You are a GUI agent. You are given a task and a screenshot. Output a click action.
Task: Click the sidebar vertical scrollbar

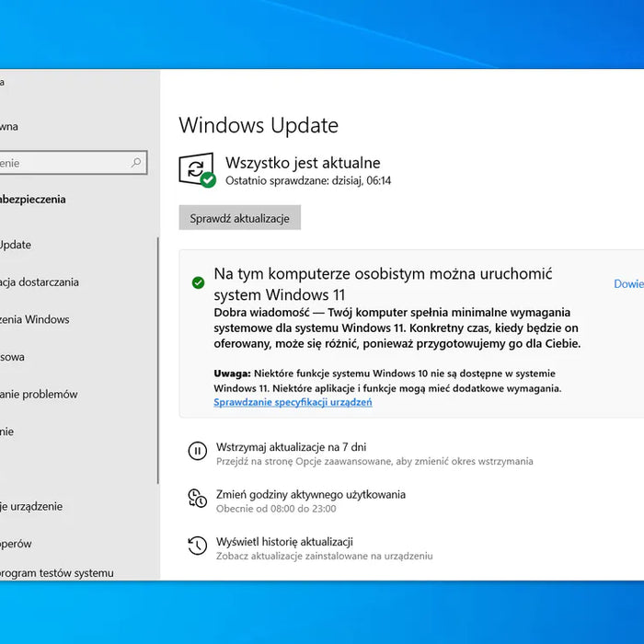(157, 361)
